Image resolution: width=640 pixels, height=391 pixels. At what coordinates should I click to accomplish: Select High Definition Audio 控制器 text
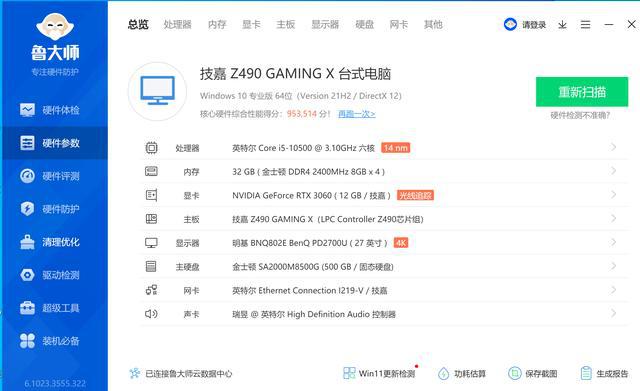pyautogui.click(x=341, y=314)
